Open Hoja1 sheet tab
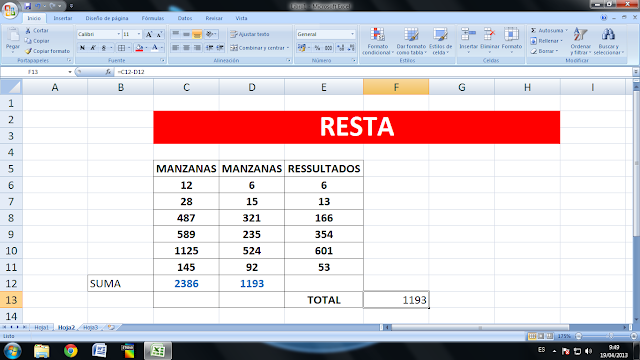640x360 pixels. click(41, 327)
